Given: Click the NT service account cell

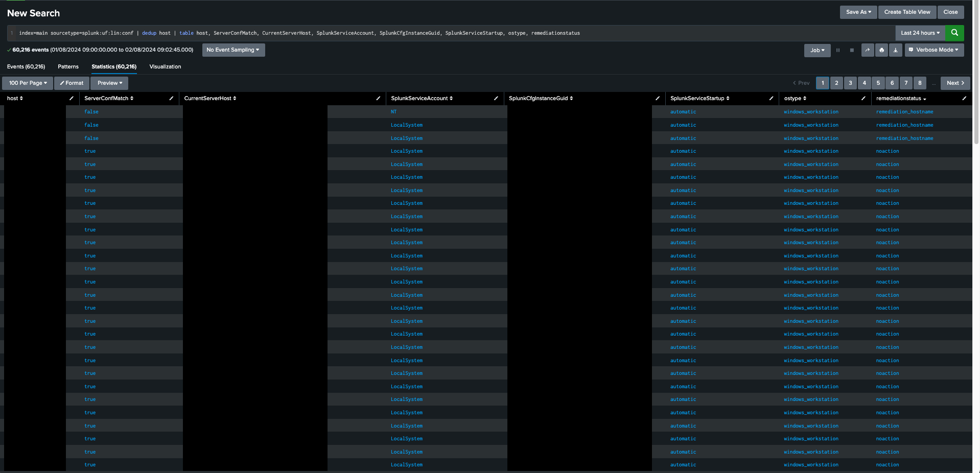Looking at the screenshot, I should (393, 112).
